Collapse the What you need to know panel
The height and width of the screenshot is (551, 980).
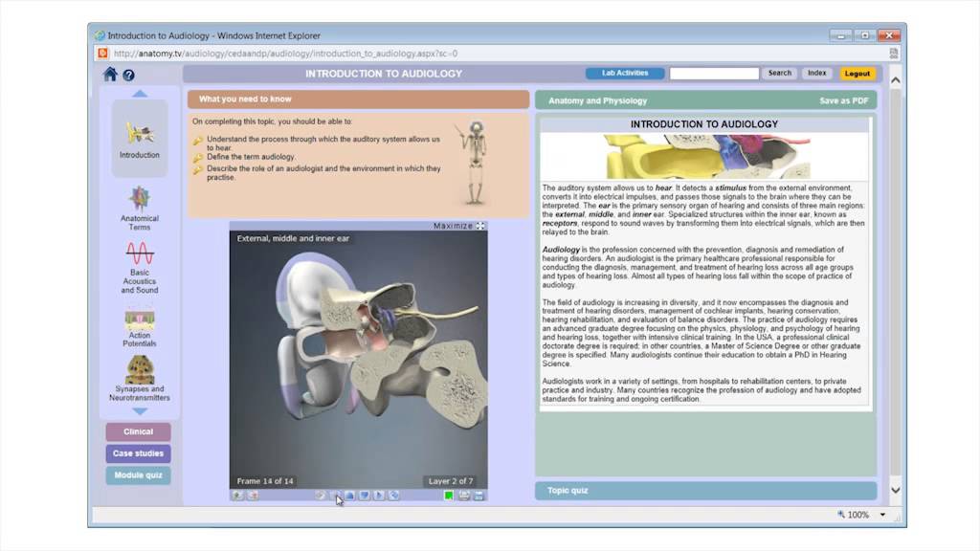[x=358, y=99]
